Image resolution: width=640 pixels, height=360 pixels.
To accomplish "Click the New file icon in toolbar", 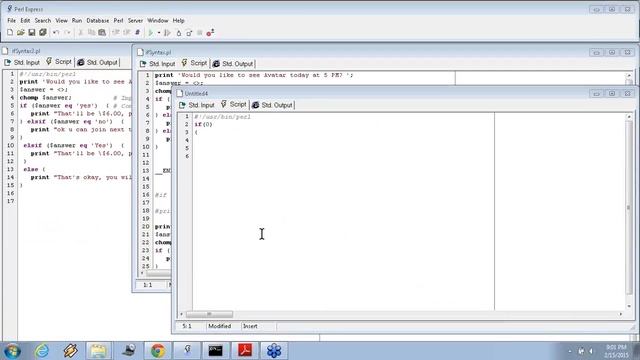I will click(10, 32).
